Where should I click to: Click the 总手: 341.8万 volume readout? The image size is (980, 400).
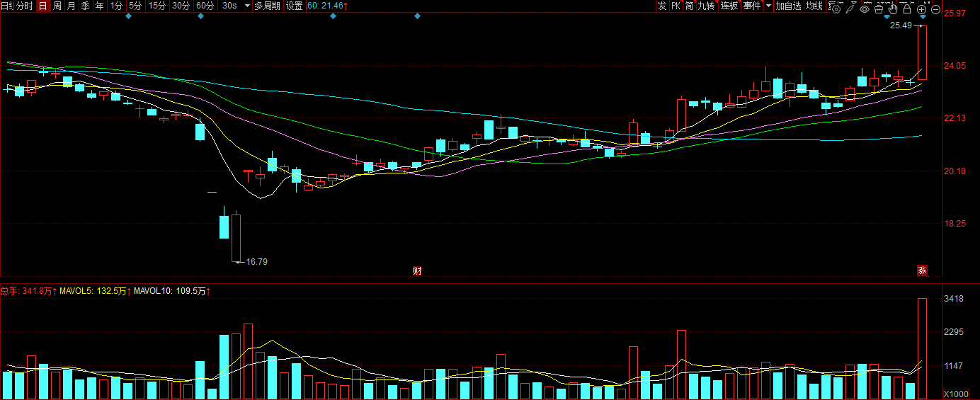pyautogui.click(x=28, y=291)
